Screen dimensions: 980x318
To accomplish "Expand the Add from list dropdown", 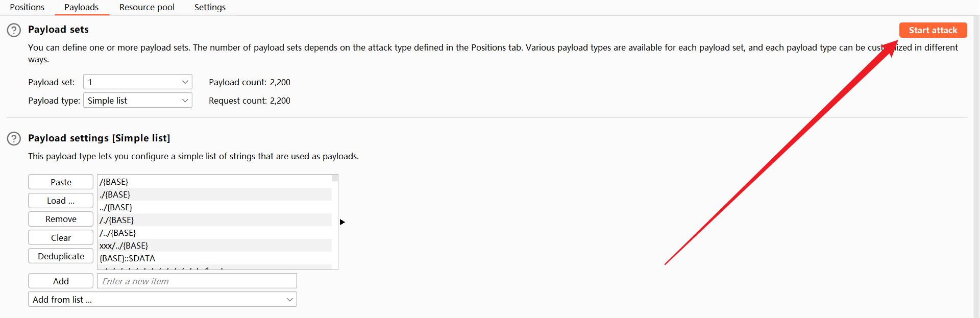I will (162, 300).
